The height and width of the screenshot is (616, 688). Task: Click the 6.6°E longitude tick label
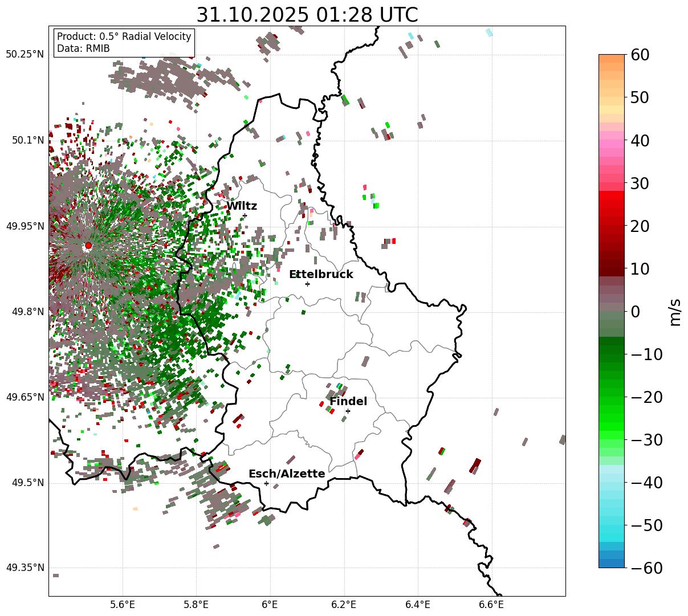[491, 605]
